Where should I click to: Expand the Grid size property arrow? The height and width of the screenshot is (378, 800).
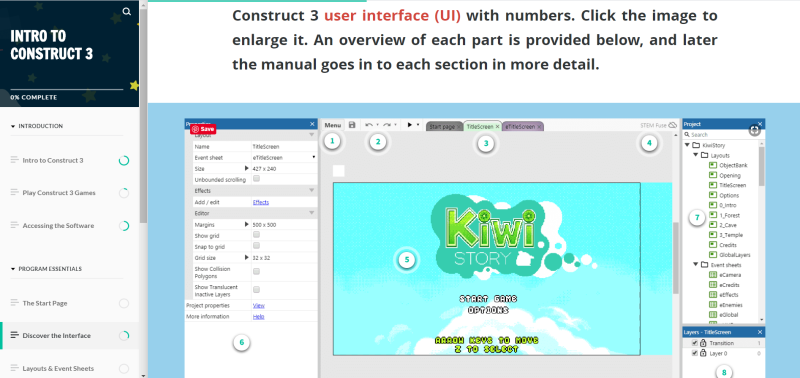[x=246, y=258]
